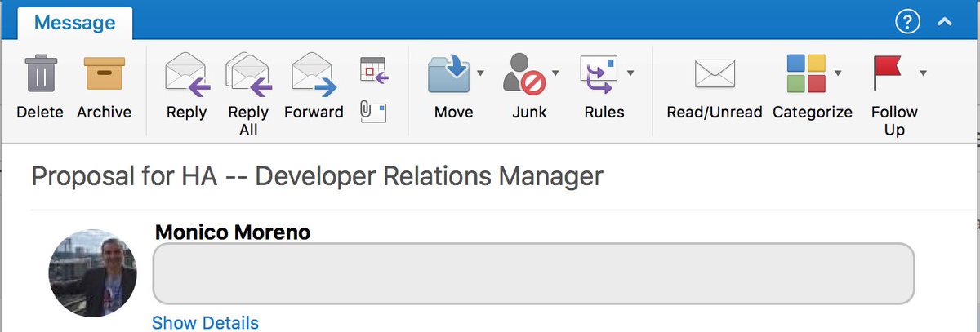Expand the Move dropdown arrow

coord(480,73)
